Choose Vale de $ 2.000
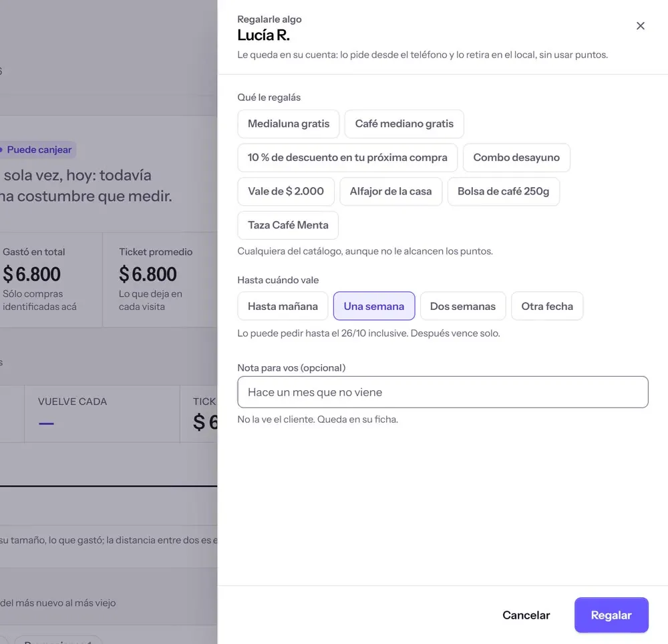The height and width of the screenshot is (644, 668). [286, 192]
